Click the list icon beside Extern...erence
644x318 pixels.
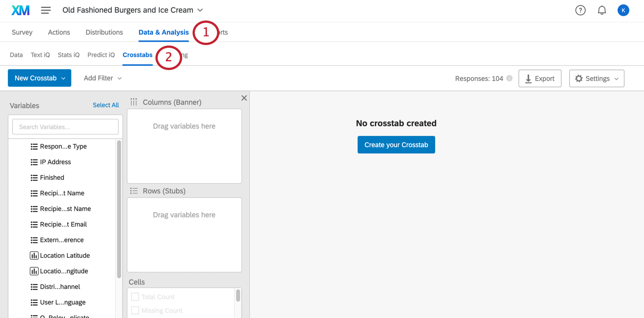tap(34, 240)
